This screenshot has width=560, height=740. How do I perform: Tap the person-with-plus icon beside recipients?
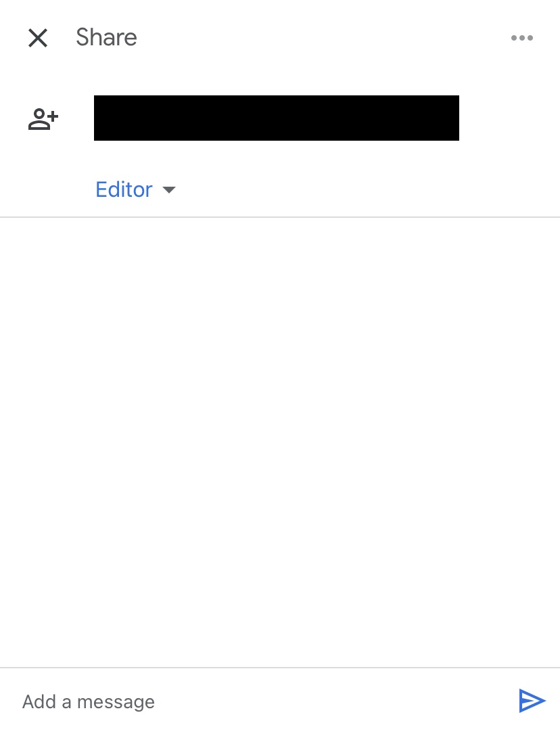[43, 119]
